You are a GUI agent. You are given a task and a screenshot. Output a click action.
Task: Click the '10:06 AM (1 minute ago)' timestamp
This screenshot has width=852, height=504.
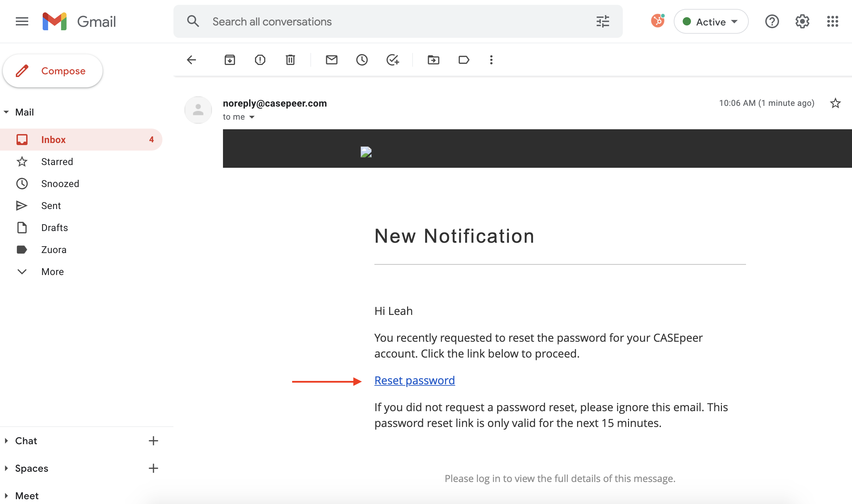tap(767, 103)
